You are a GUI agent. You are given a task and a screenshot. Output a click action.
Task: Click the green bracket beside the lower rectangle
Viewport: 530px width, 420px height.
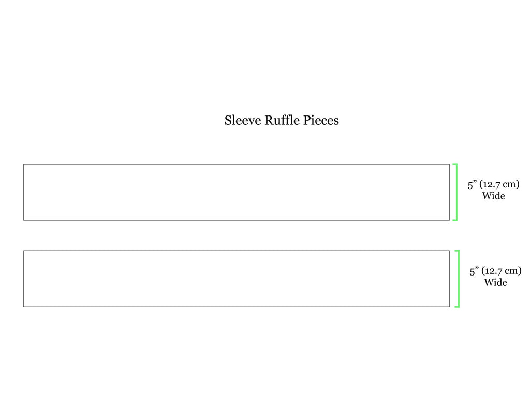coord(458,279)
